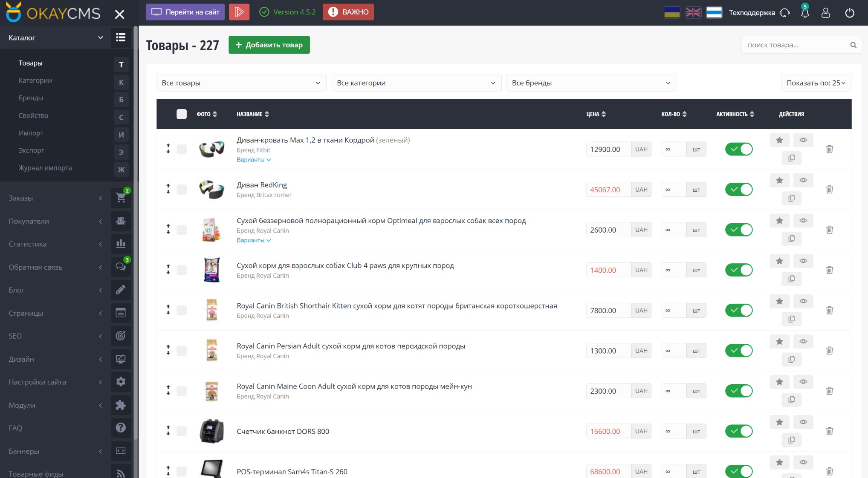Open the customers group icon
Screen dimensions: 868x478
coord(121,221)
